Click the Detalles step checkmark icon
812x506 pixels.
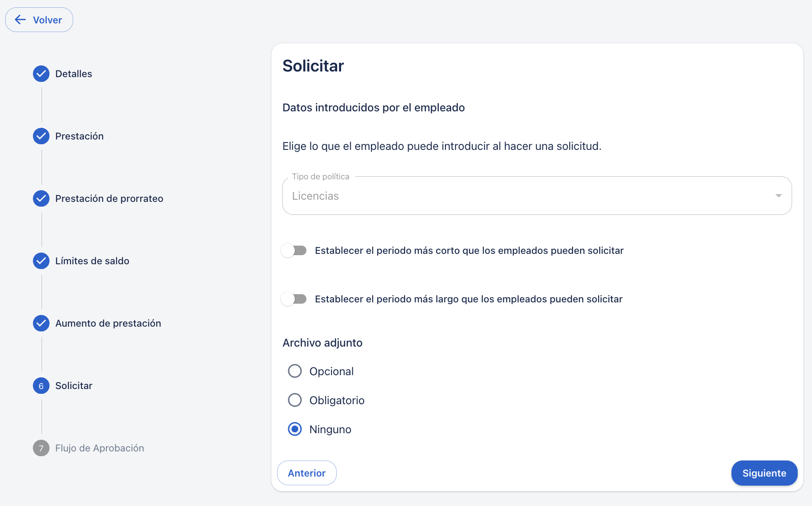pos(41,74)
